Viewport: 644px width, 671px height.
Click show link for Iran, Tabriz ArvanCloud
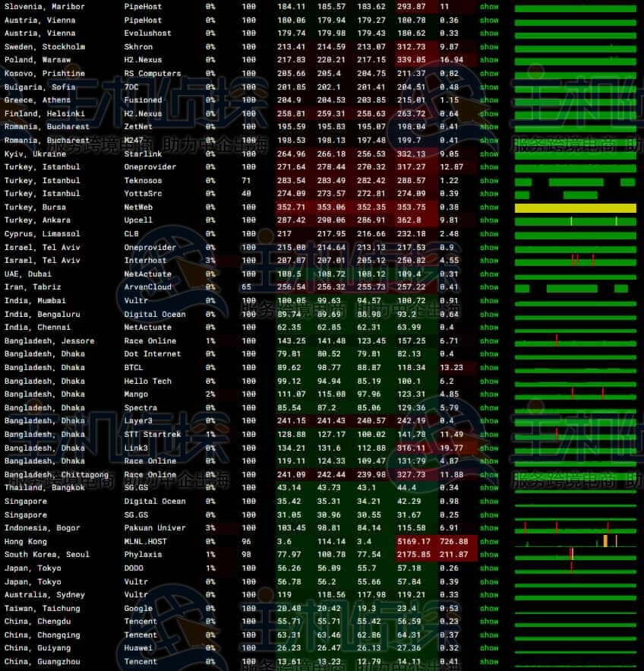[489, 287]
